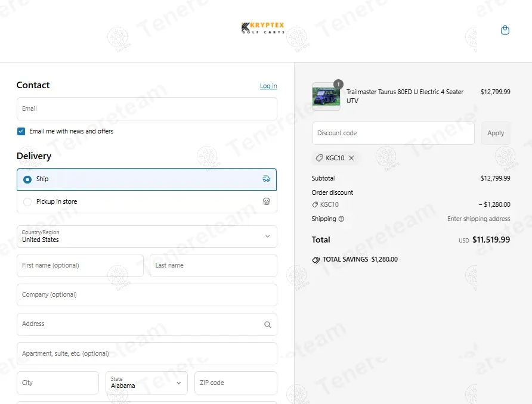Click into the Discount code field
Image resolution: width=532 pixels, height=404 pixels.
click(393, 133)
